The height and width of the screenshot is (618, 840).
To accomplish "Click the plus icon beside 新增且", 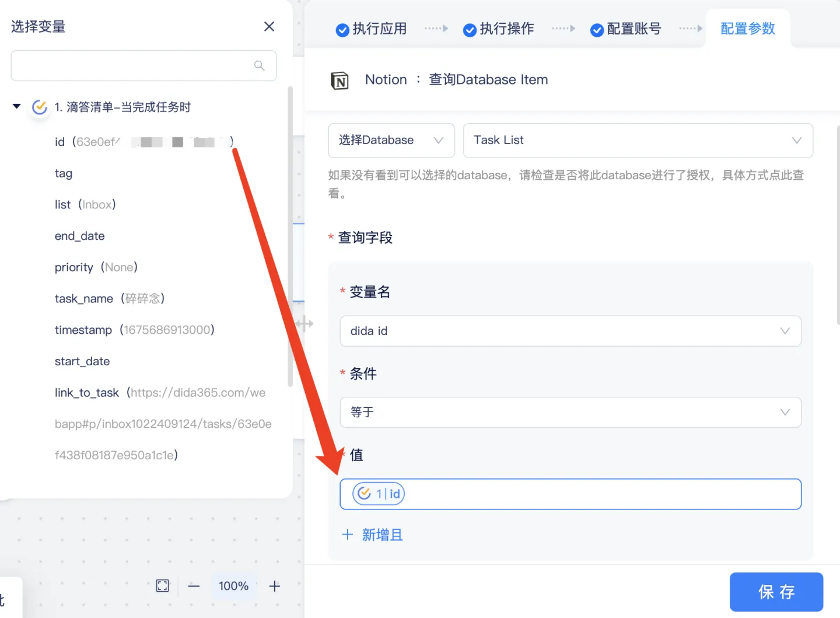I will coord(348,535).
